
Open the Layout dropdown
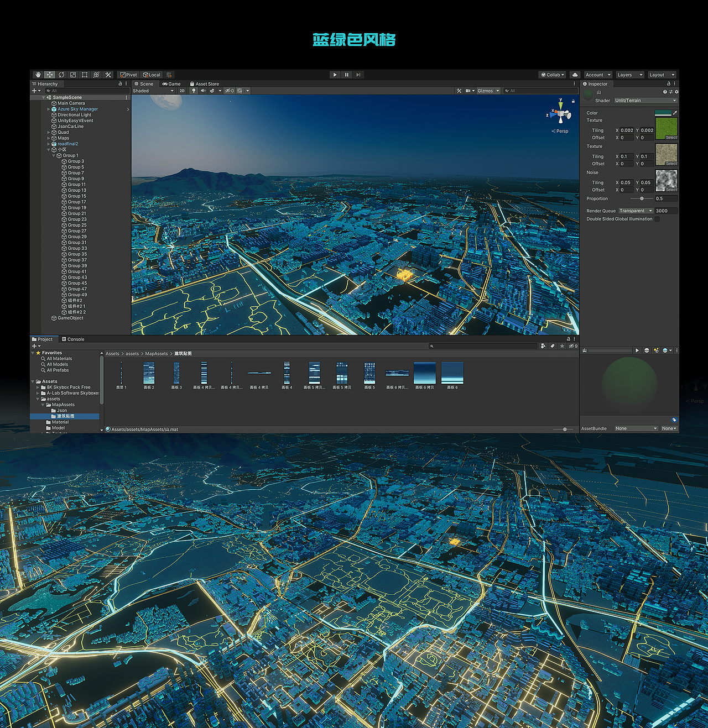[x=662, y=75]
